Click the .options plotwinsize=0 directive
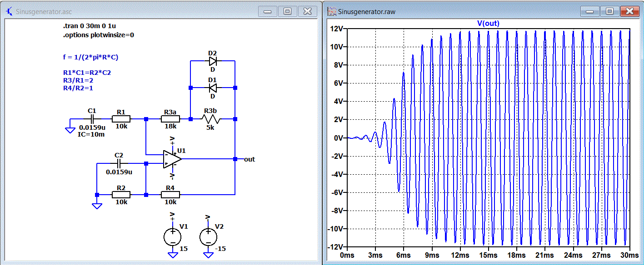Viewport: 644px width, 265px height. click(99, 34)
